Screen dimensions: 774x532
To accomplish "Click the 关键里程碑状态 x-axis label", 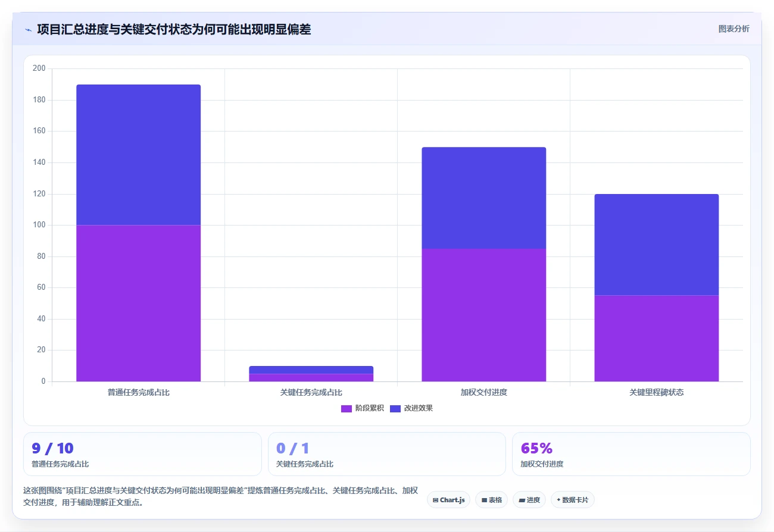I will [657, 393].
